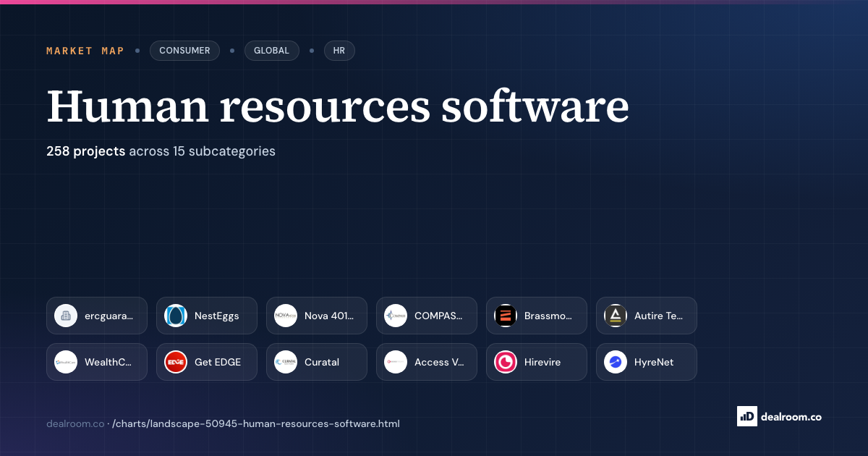Image resolution: width=868 pixels, height=456 pixels.
Task: Click the Nova 401... logo icon
Action: (286, 316)
